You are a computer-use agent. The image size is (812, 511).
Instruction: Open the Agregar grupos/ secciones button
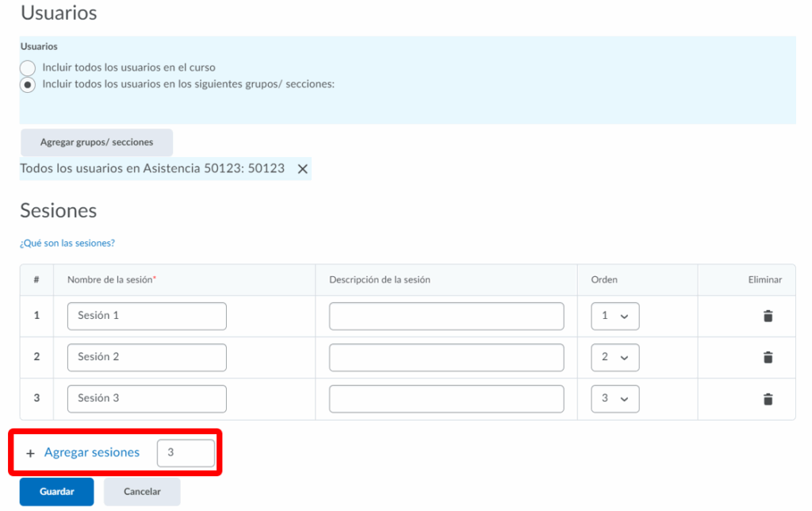[x=97, y=143]
